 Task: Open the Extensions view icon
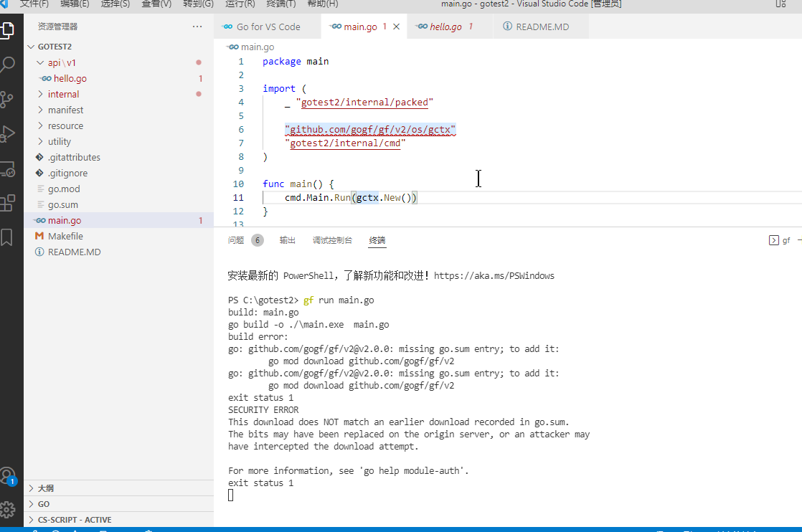click(10, 204)
